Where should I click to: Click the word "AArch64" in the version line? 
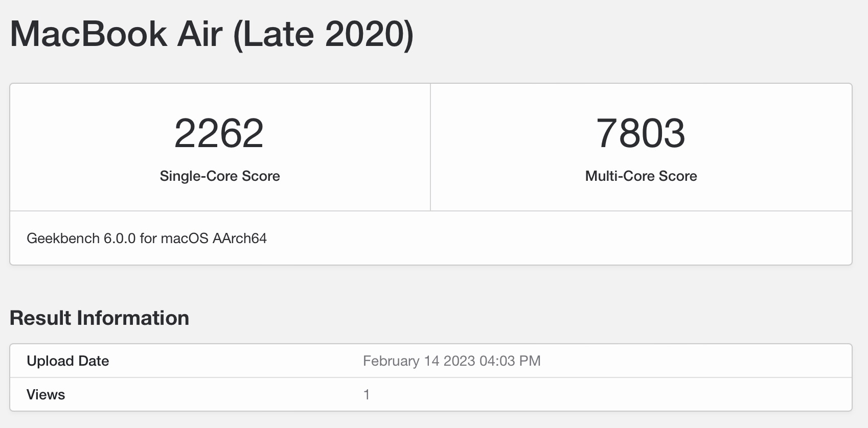tap(238, 239)
